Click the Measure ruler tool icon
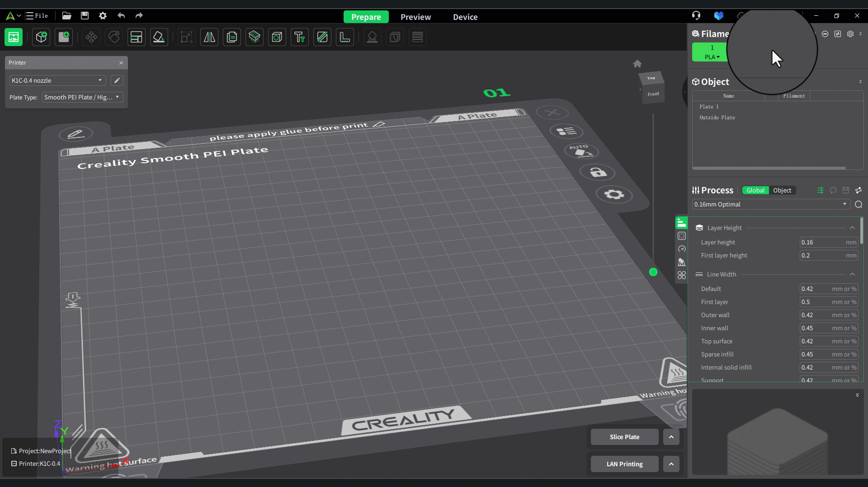The width and height of the screenshot is (868, 487). (345, 37)
